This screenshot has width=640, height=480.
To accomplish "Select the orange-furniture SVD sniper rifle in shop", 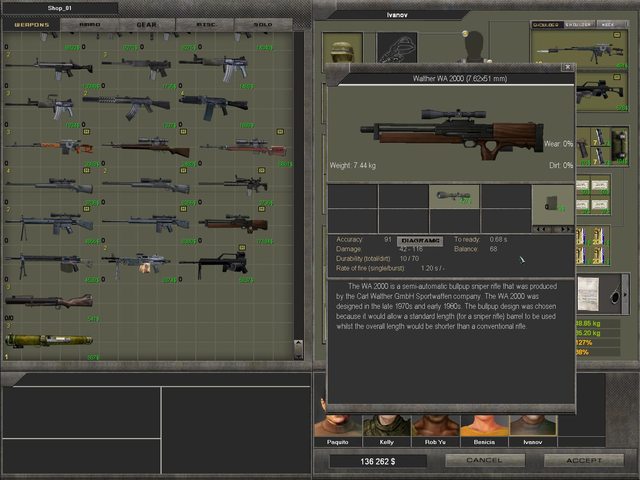I will point(50,146).
